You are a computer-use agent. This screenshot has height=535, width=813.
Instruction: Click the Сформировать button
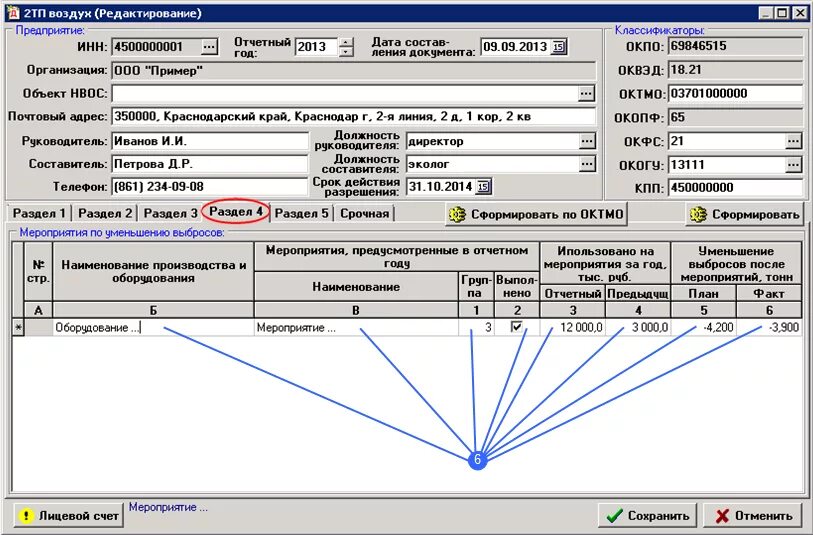(745, 214)
